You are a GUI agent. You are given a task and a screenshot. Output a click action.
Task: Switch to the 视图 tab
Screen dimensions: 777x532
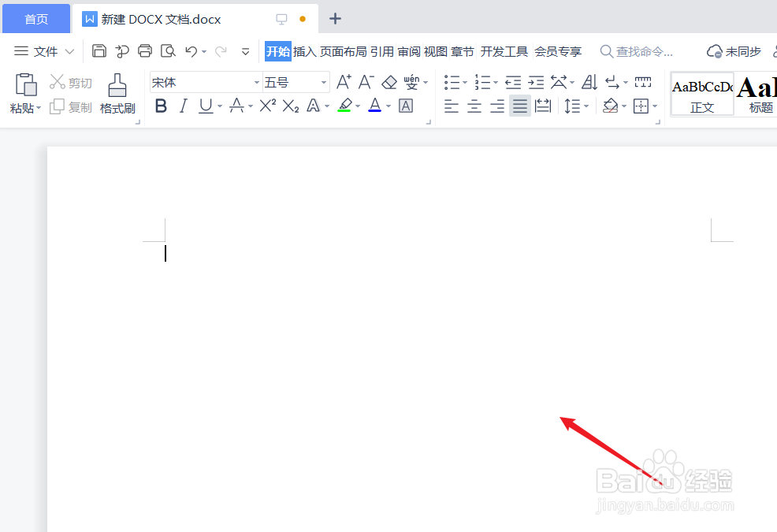pos(436,51)
